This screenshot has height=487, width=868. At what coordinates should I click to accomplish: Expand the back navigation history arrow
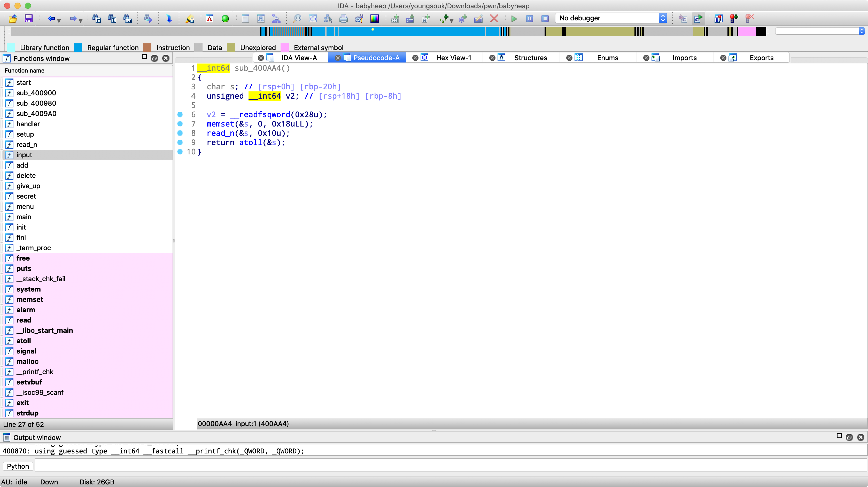[x=59, y=21]
